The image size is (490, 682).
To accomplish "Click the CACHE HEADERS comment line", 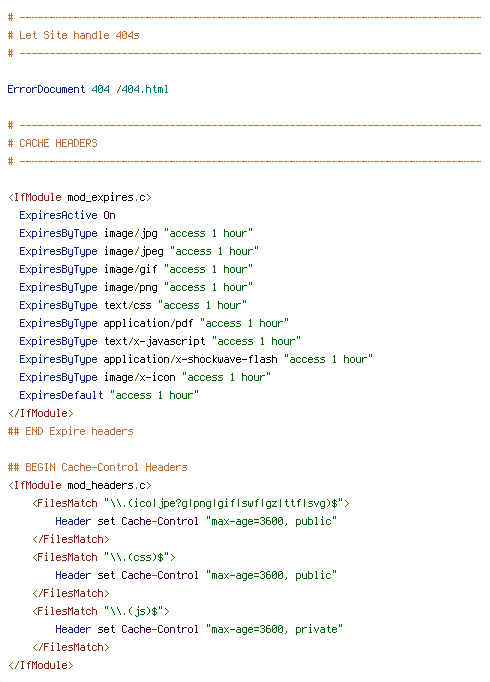I will click(x=53, y=143).
